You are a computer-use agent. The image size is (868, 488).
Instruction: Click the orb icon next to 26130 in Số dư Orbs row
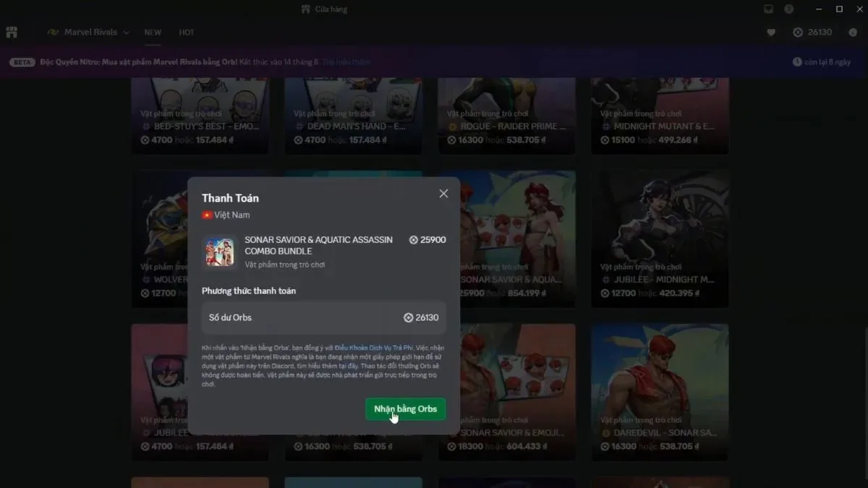(x=408, y=317)
